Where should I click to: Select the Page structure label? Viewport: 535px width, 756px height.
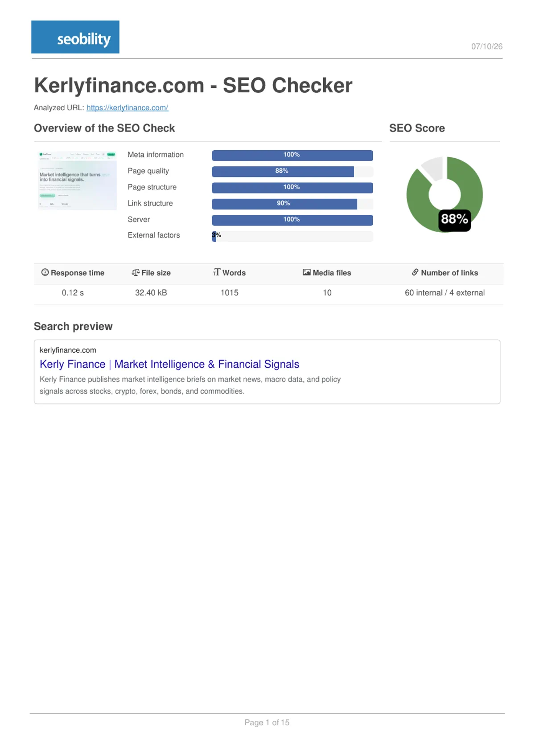pyautogui.click(x=152, y=187)
